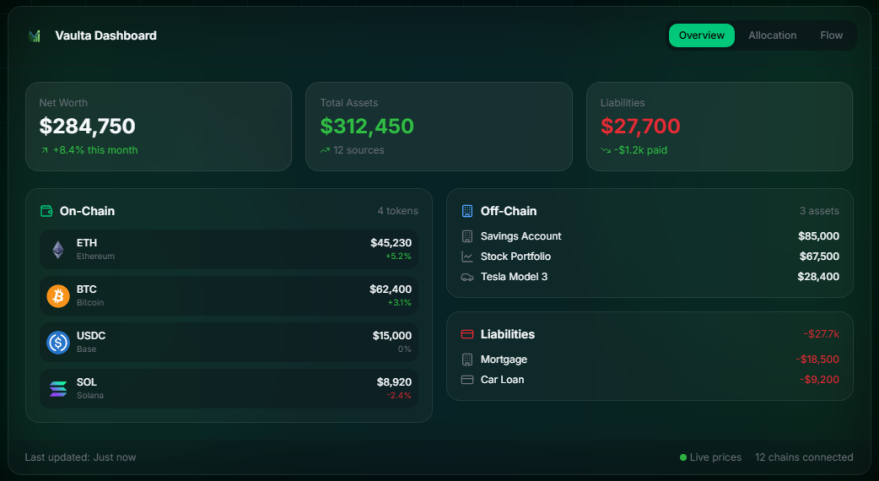Click the Tesla Model 3 car icon
This screenshot has width=879, height=481.
coord(467,277)
